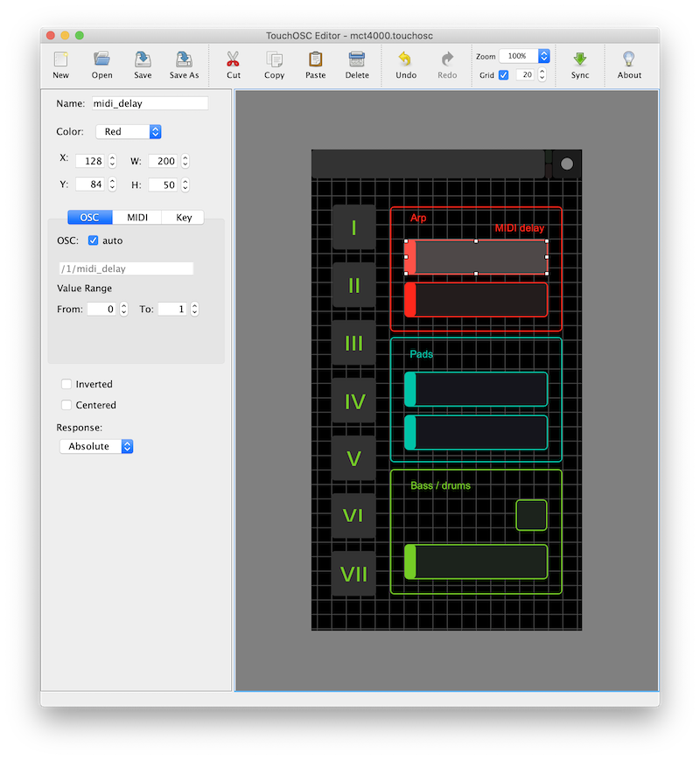The image size is (700, 760).
Task: Sync the layout with the green arrow
Action: click(x=580, y=59)
